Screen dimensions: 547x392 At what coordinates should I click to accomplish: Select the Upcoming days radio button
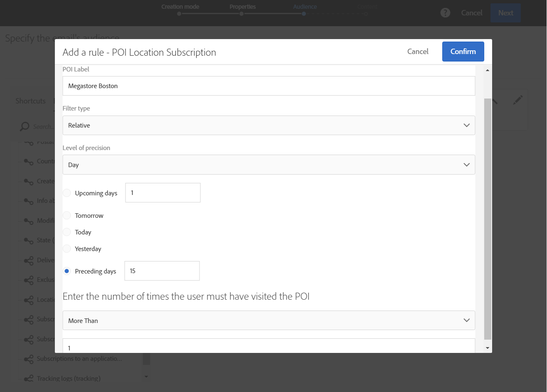(67, 193)
